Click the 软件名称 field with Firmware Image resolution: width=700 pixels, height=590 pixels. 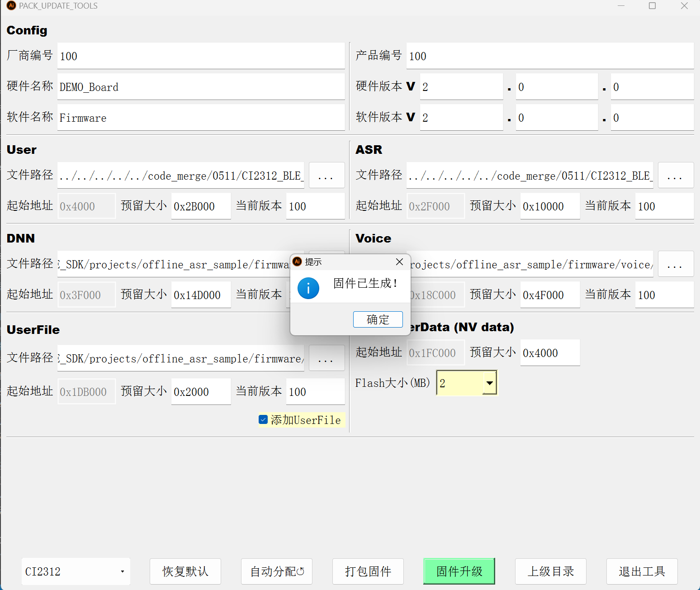pyautogui.click(x=201, y=117)
